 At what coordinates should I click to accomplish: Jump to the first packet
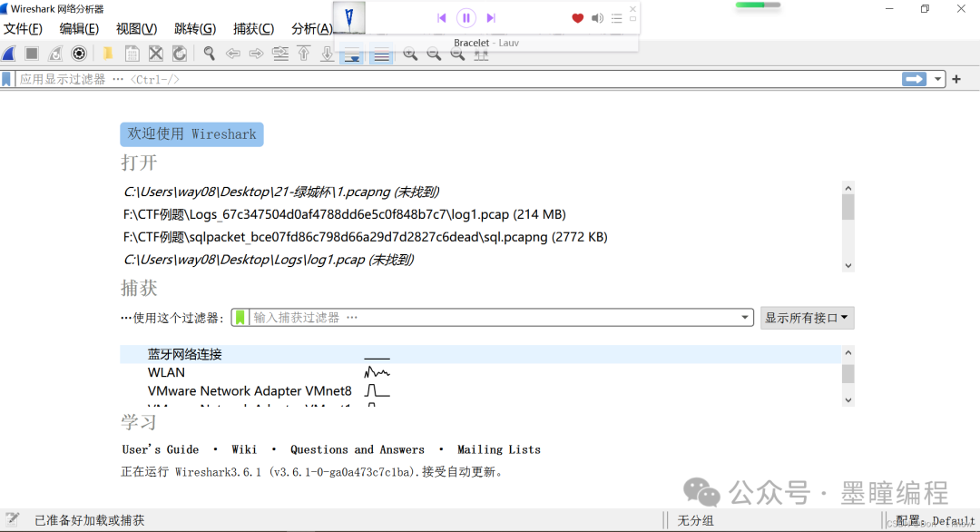tap(304, 54)
